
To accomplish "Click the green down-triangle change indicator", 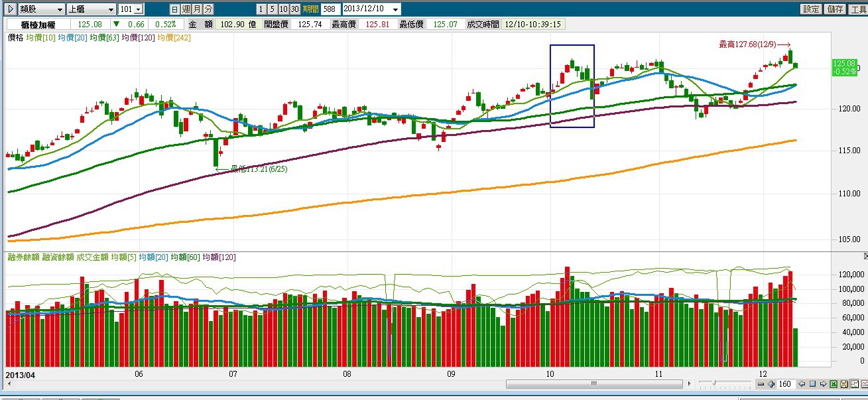I will click(x=117, y=24).
